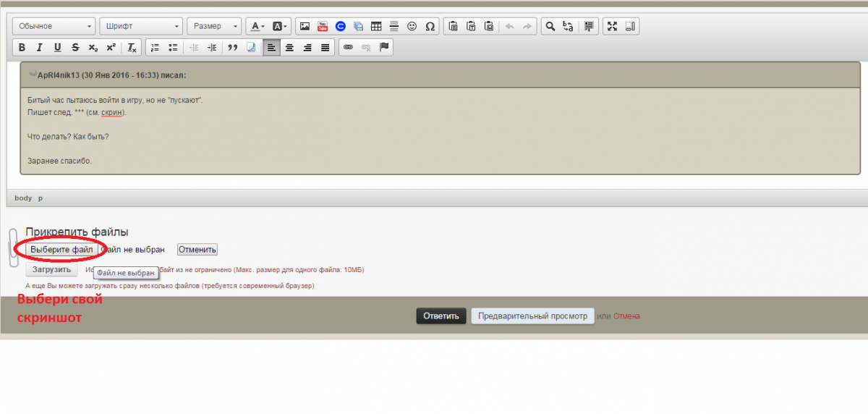Image resolution: width=868 pixels, height=414 pixels.
Task: Insert a link with the chain icon
Action: (348, 48)
